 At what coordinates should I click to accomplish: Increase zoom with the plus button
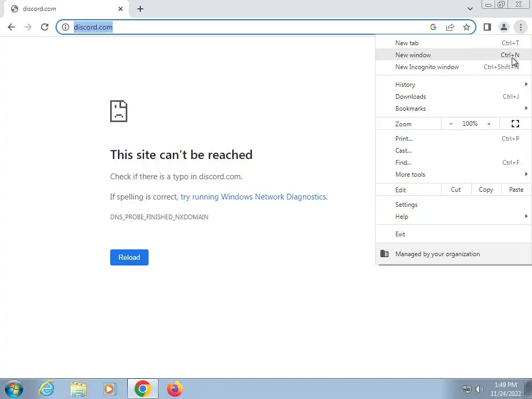click(489, 124)
